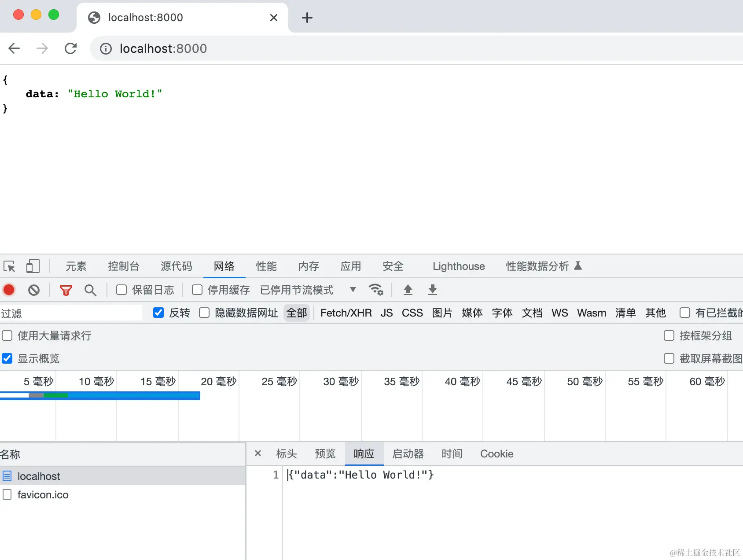Reload the localhost:8000 page
Screen dimensions: 743x560
pyautogui.click(x=70, y=48)
